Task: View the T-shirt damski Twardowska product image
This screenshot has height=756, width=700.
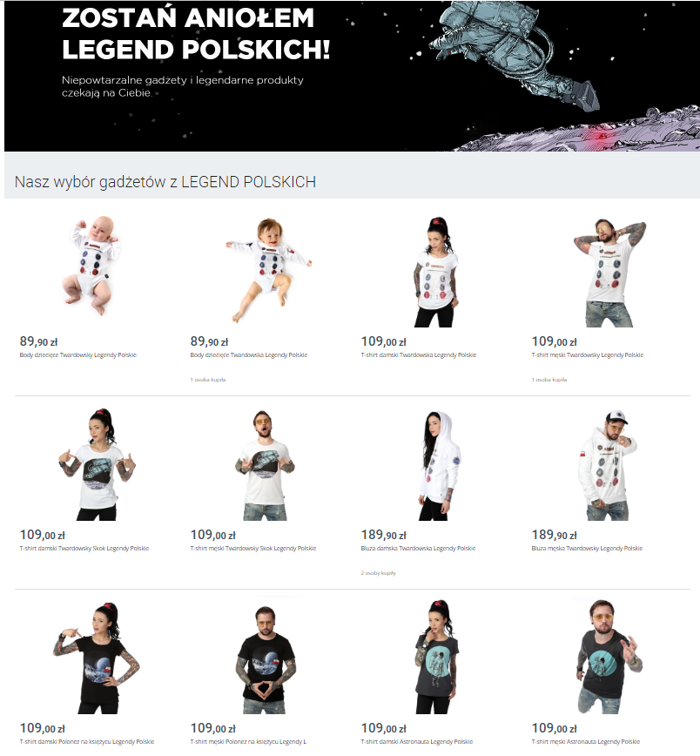Action: 435,272
